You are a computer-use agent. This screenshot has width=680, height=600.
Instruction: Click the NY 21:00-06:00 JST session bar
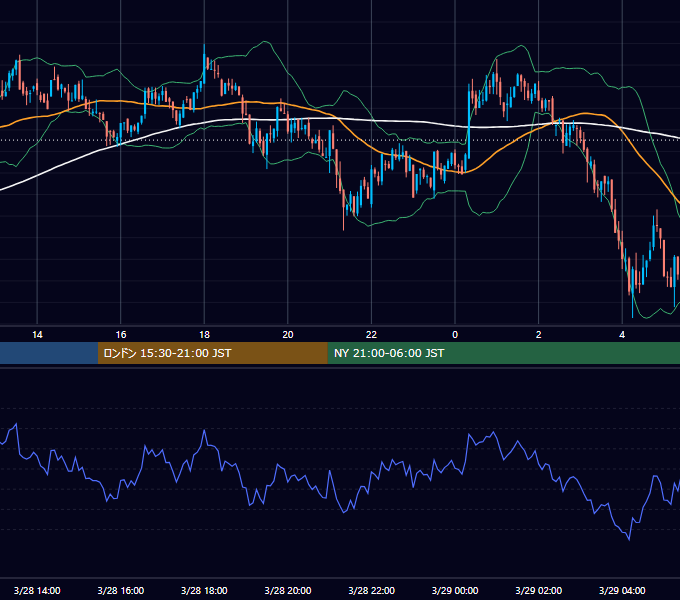503,353
